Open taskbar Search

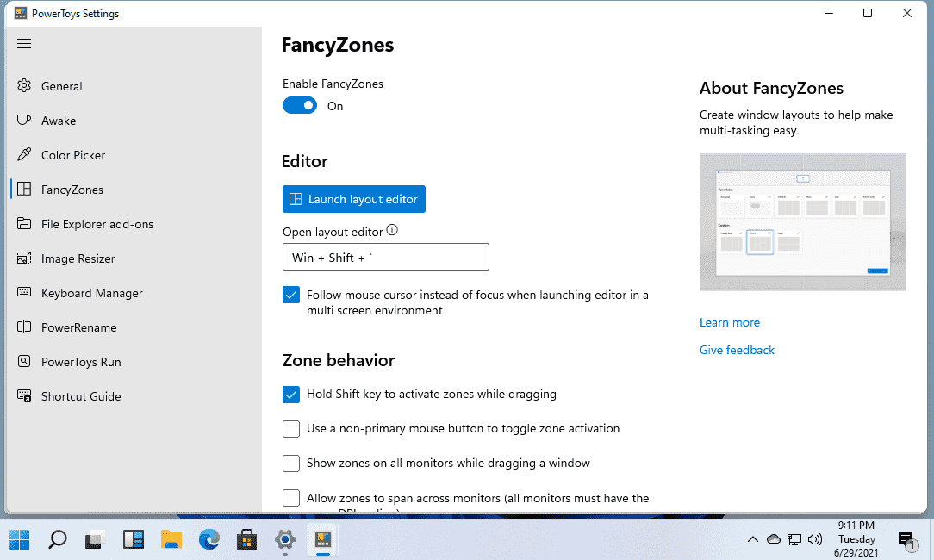(x=57, y=539)
